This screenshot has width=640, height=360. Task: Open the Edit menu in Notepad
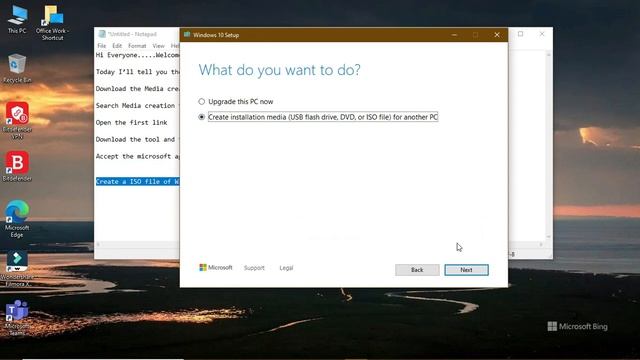coord(117,46)
